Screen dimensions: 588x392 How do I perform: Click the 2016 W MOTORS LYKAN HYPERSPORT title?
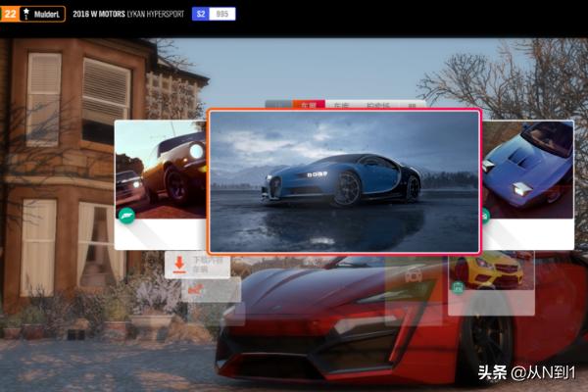128,14
